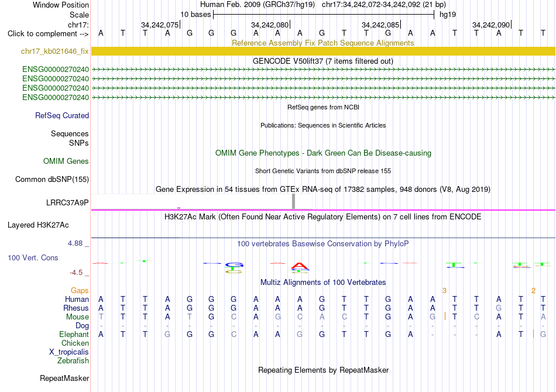Select the Common dbSNP(155) track label
The image size is (556, 392).
(x=52, y=180)
